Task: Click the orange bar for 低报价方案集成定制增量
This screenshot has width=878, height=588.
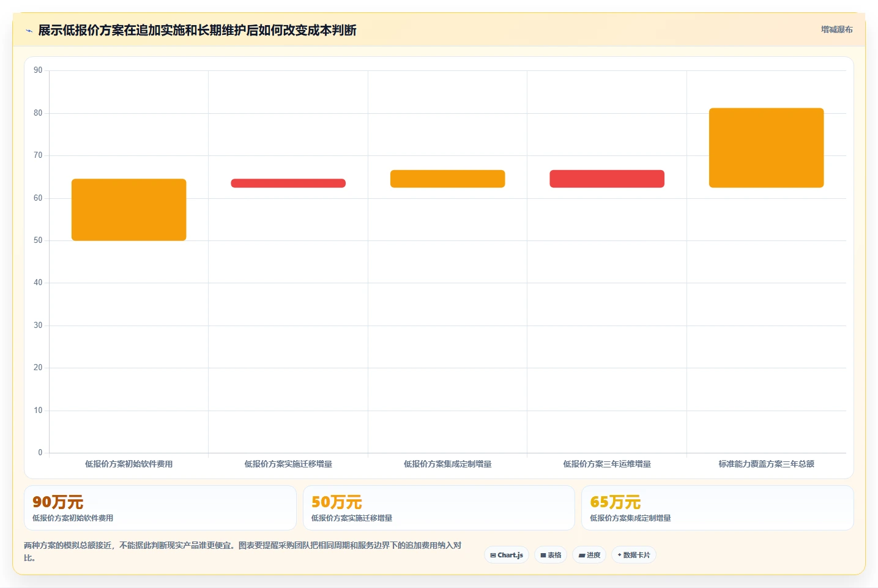Action: click(448, 179)
